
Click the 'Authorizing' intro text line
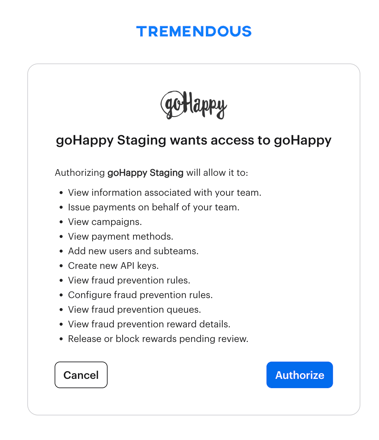pos(152,173)
